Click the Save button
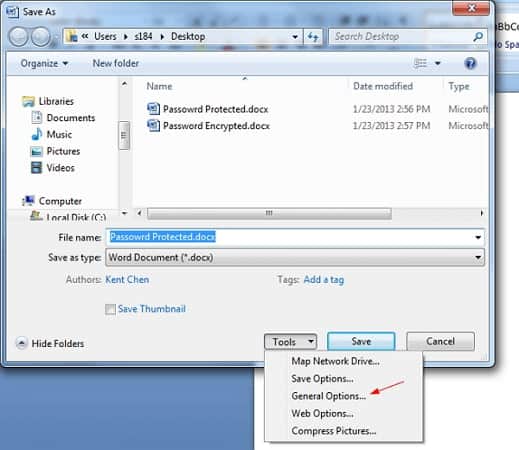 tap(361, 341)
